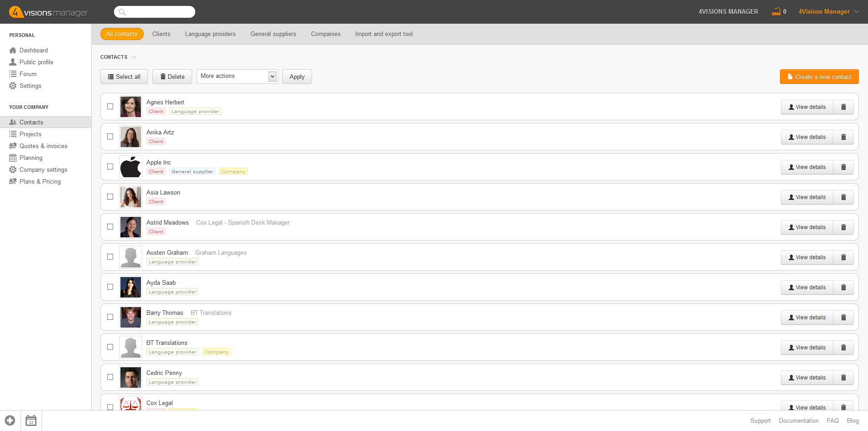Go to Quotes & invoices
Screen dimensions: 868x431
43,146
